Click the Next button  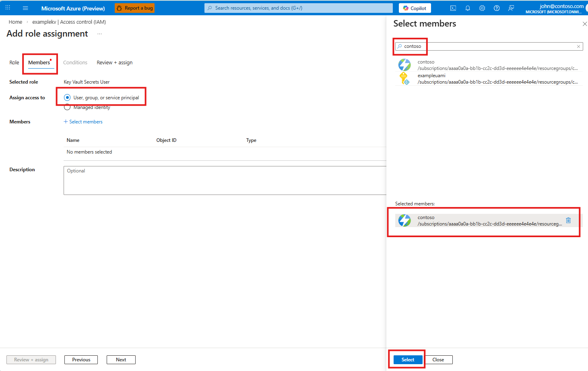[121, 360]
